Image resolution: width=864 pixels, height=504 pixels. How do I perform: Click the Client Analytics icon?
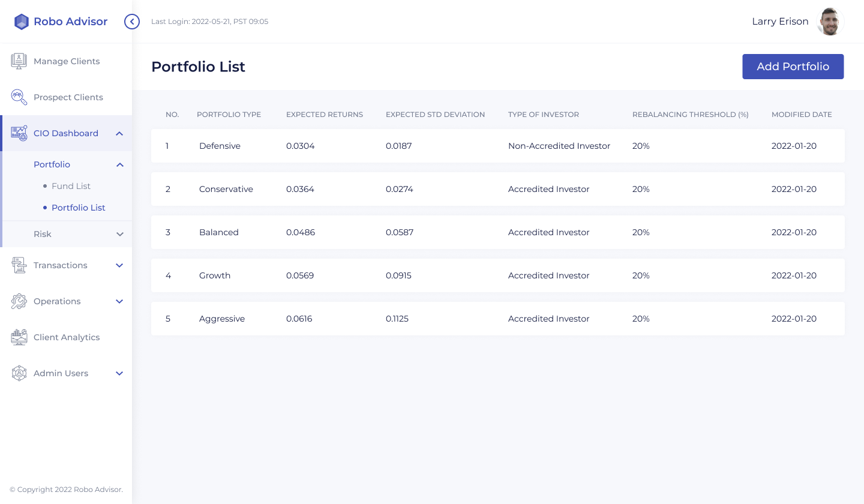[x=19, y=337]
